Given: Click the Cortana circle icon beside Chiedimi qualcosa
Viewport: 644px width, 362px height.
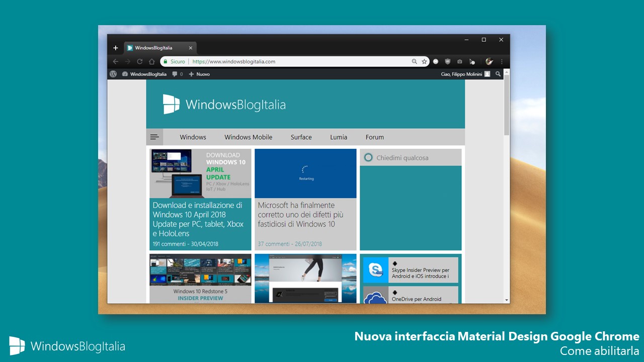Looking at the screenshot, I should 368,157.
